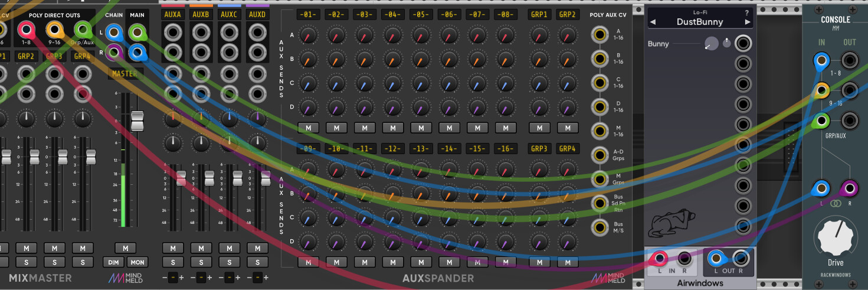The width and height of the screenshot is (868, 290).
Task: Click the Console MM R output jack
Action: point(849,189)
